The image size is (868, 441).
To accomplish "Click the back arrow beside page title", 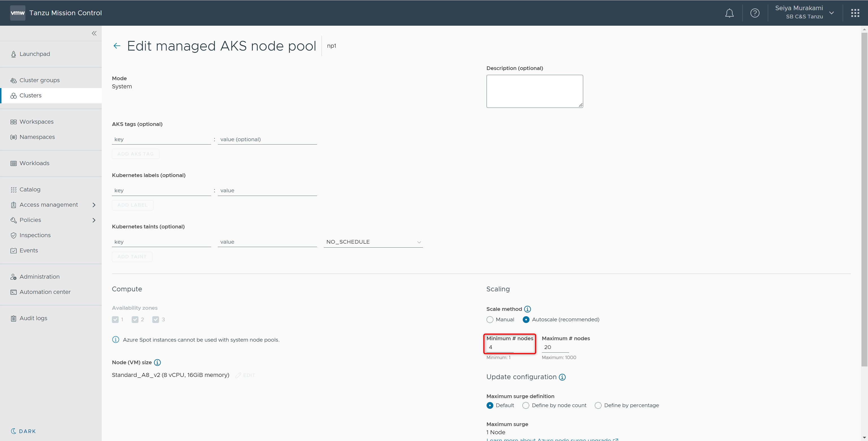I will coord(117,46).
